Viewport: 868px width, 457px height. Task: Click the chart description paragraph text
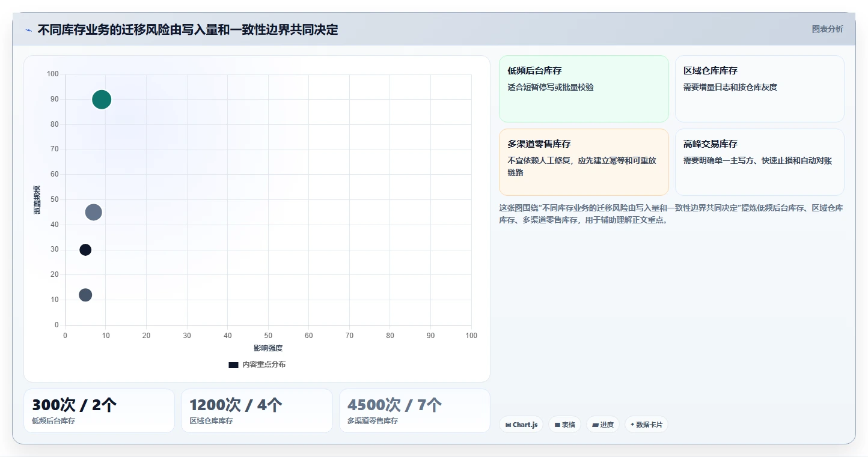(x=671, y=214)
